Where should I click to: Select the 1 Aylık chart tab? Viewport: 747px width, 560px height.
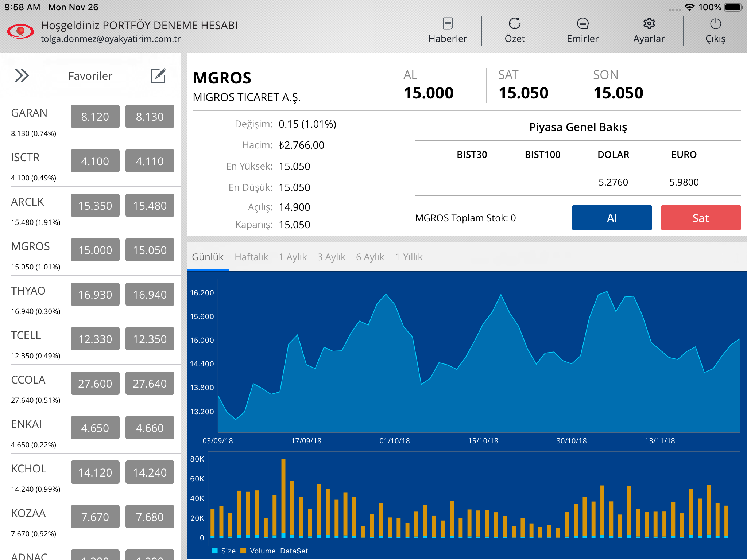(293, 257)
